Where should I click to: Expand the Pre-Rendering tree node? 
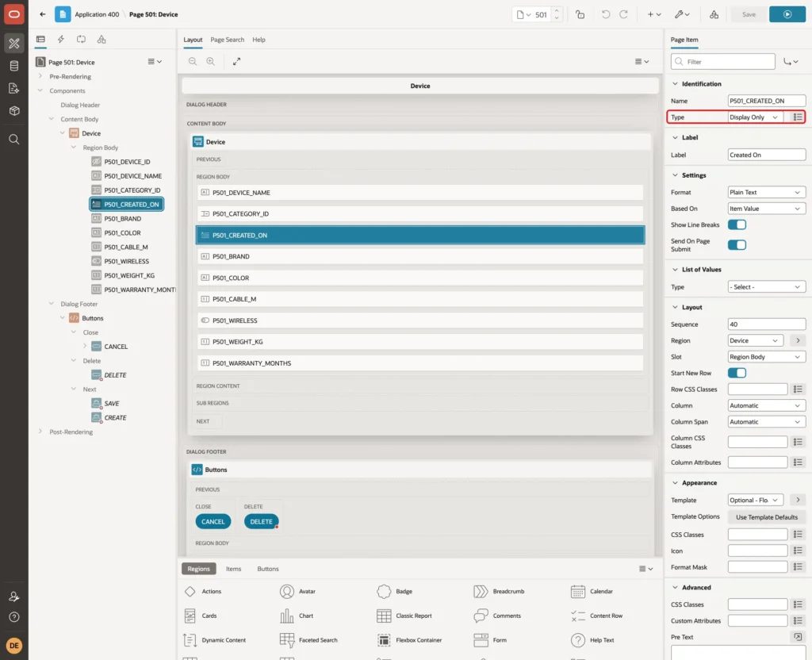[40, 76]
